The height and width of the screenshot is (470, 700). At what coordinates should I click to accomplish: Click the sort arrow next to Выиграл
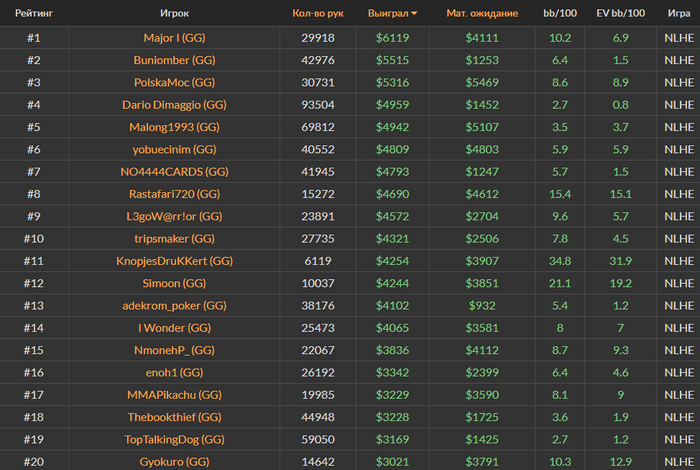pyautogui.click(x=414, y=13)
